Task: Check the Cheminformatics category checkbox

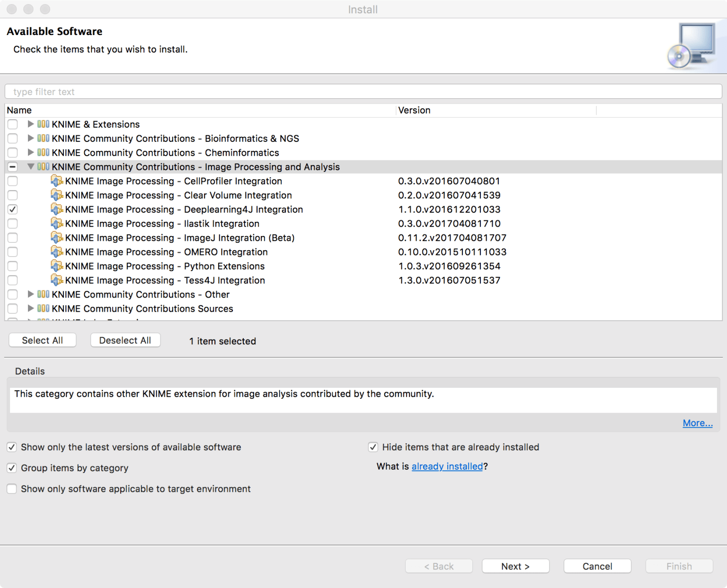Action: [13, 152]
